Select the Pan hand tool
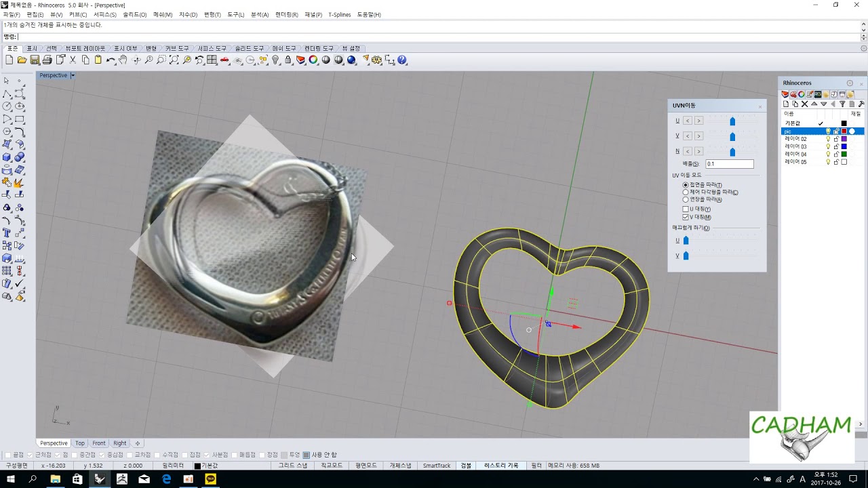The image size is (868, 488). tap(123, 60)
